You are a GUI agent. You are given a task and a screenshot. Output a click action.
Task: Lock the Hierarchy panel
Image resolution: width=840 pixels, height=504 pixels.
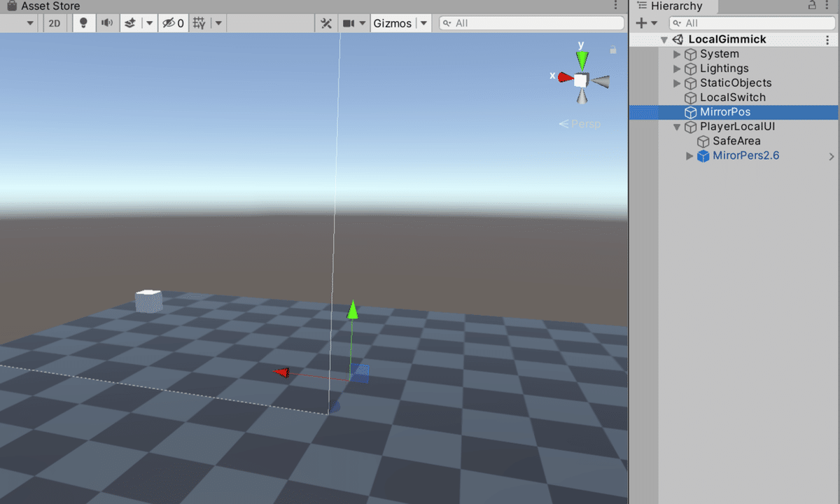click(812, 5)
